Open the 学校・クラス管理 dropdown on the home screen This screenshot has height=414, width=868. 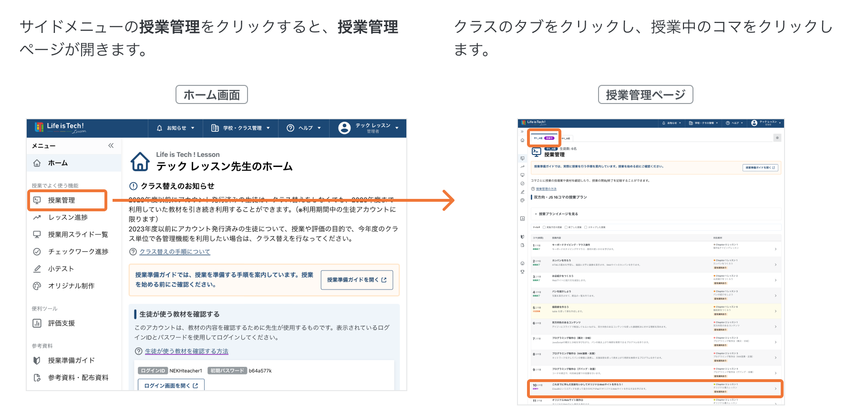[x=241, y=128]
